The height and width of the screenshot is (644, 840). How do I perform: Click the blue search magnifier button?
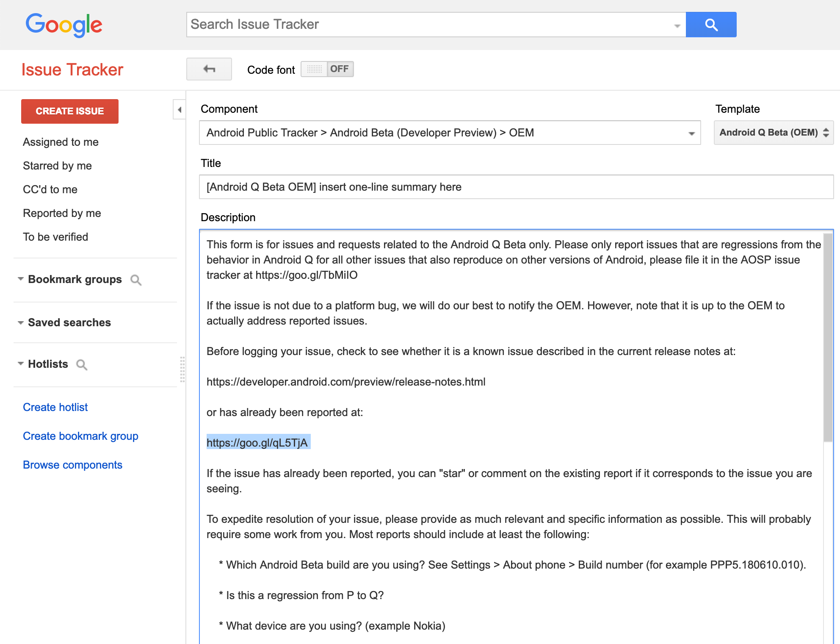[x=711, y=25]
